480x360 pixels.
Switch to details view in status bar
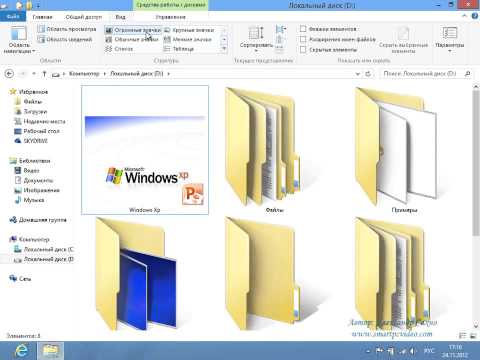point(463,336)
